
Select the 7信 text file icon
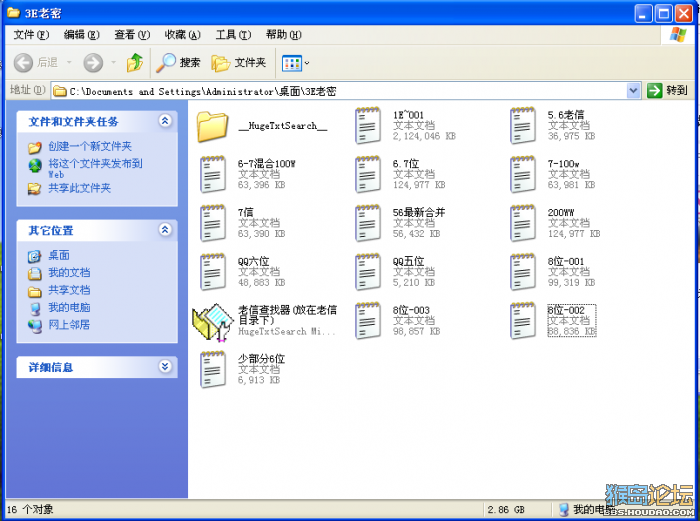click(213, 223)
